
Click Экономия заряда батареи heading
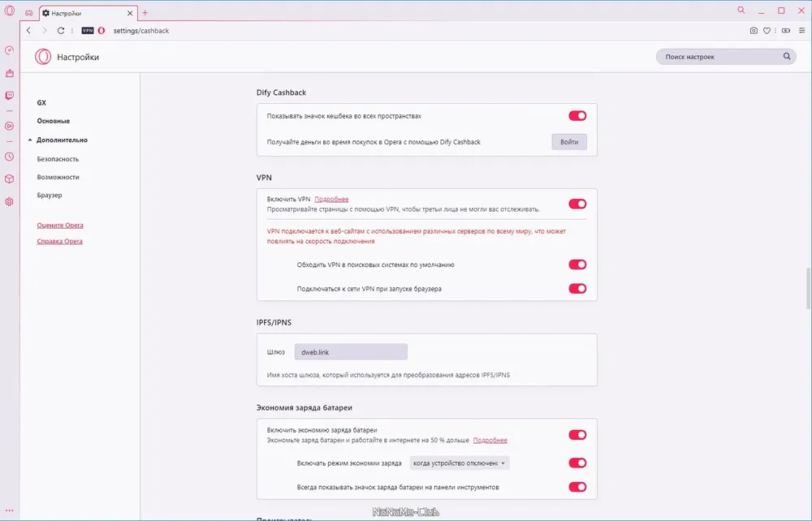click(x=304, y=407)
